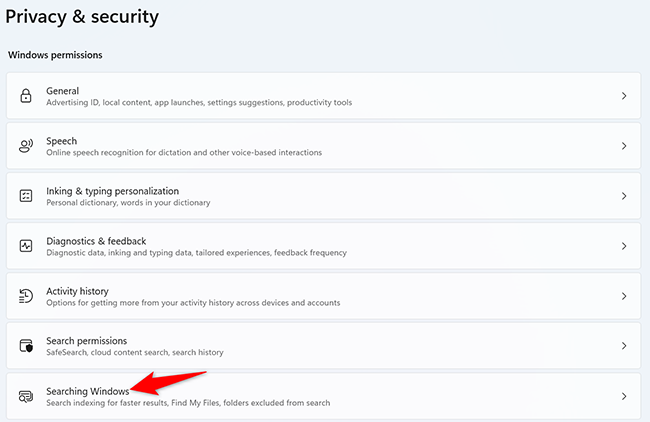Expand the Searching Windows chevron
650x422 pixels.
point(623,396)
